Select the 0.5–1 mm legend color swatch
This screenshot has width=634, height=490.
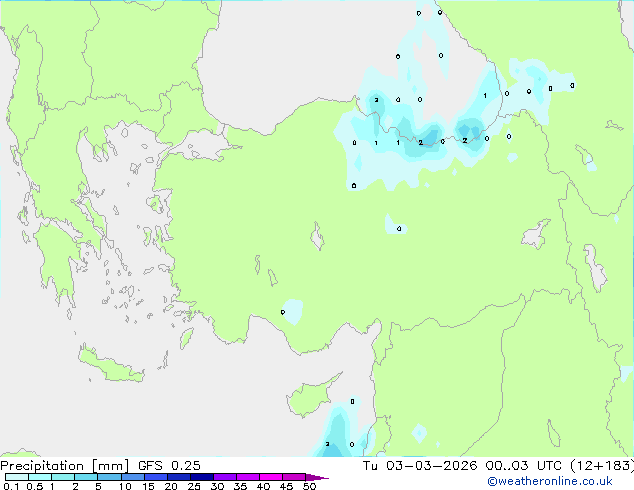point(40,477)
